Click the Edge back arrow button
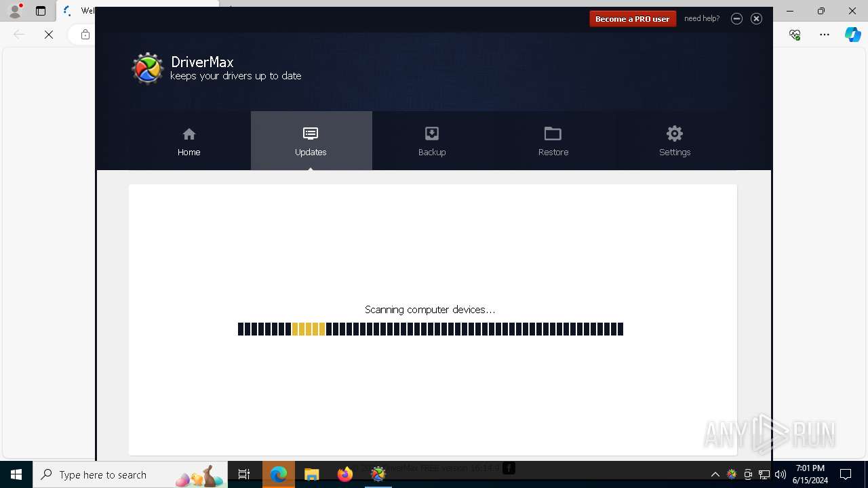868x488 pixels. coord(19,35)
